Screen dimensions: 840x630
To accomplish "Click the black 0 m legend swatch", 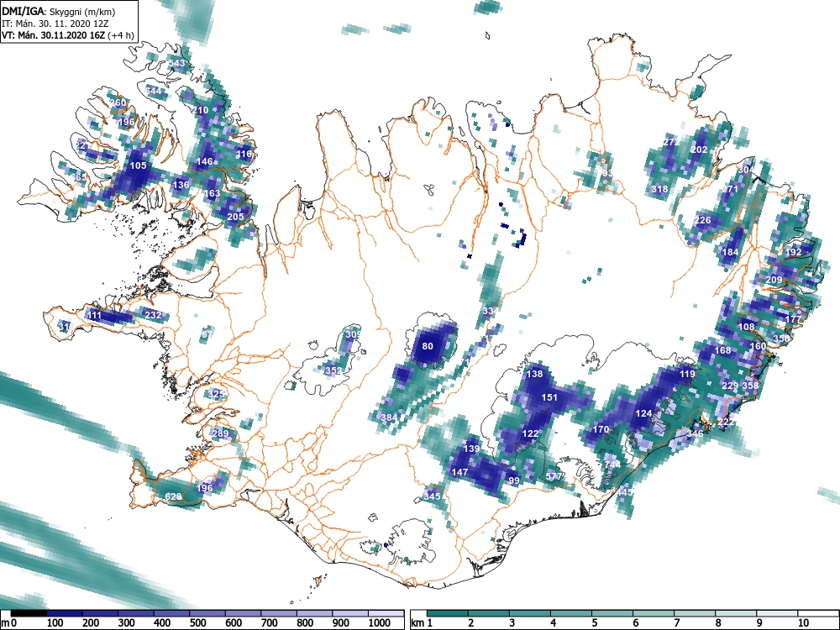I will [29, 613].
